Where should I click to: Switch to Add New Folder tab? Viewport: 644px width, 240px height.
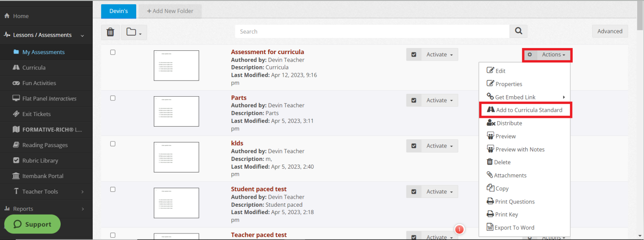pyautogui.click(x=170, y=11)
